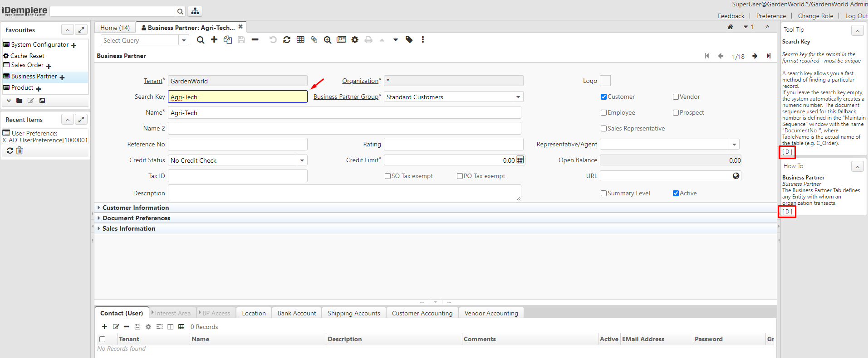
Task: Open the Credit Status dropdown
Action: click(x=302, y=160)
